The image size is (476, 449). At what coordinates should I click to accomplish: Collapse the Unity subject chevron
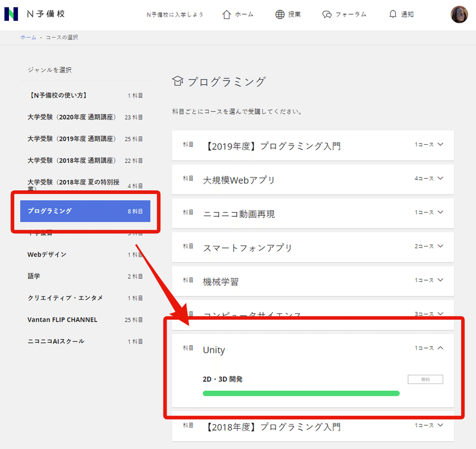pos(440,348)
